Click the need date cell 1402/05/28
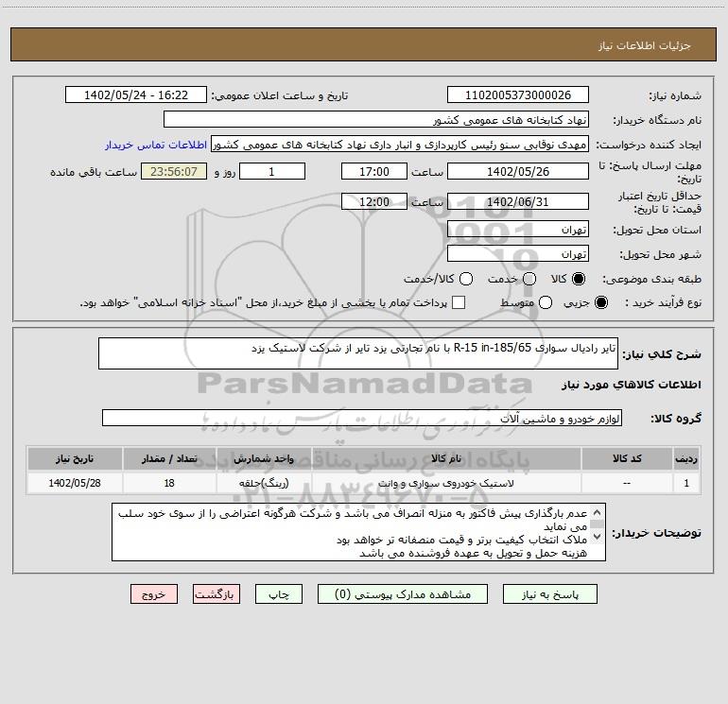 pyautogui.click(x=75, y=483)
